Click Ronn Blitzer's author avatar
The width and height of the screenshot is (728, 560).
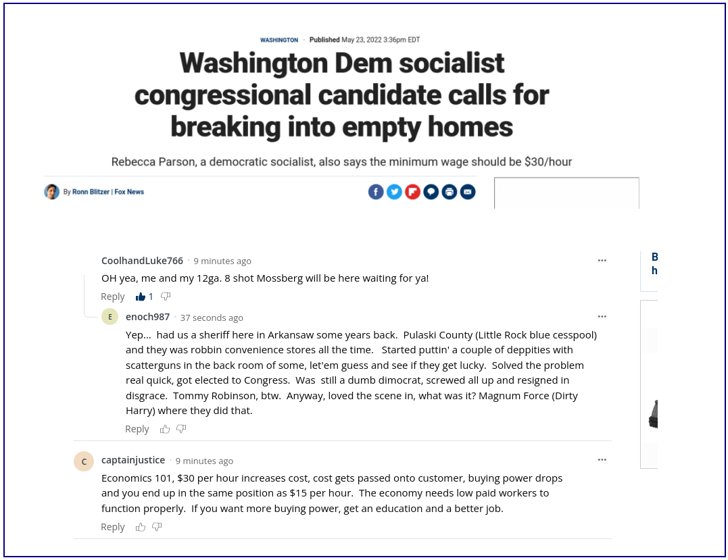click(51, 192)
